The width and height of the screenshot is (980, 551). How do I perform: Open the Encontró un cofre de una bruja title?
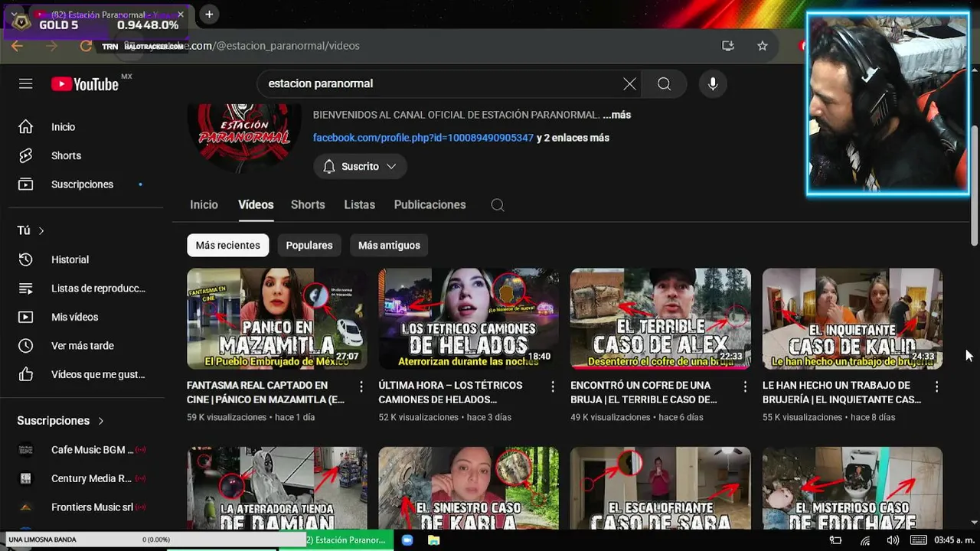click(644, 393)
